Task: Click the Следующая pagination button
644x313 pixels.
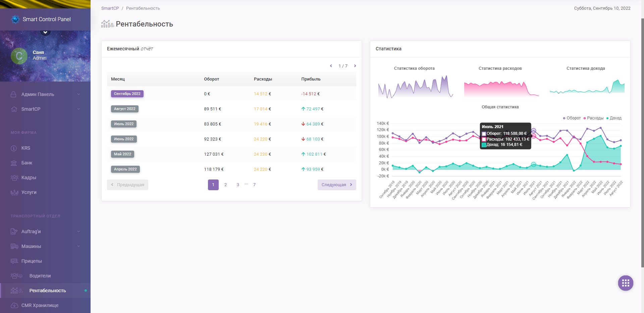Action: tap(336, 185)
